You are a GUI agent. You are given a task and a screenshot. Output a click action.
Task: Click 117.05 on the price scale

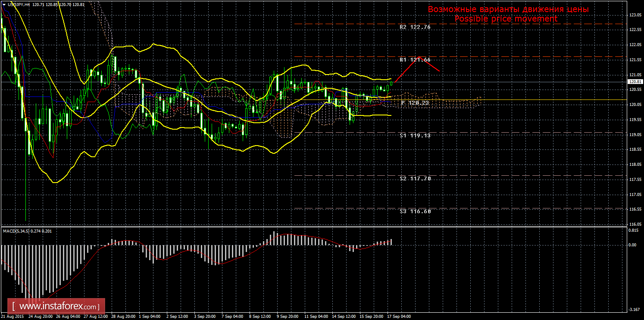pyautogui.click(x=635, y=194)
